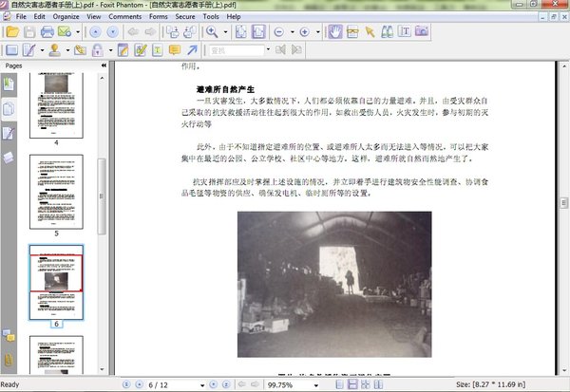Open the View menu

tap(93, 17)
